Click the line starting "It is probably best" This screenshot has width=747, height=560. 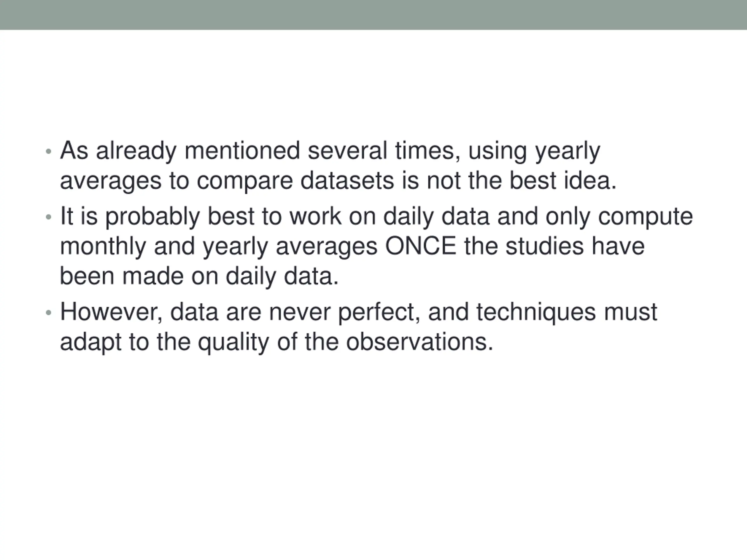pos(376,217)
